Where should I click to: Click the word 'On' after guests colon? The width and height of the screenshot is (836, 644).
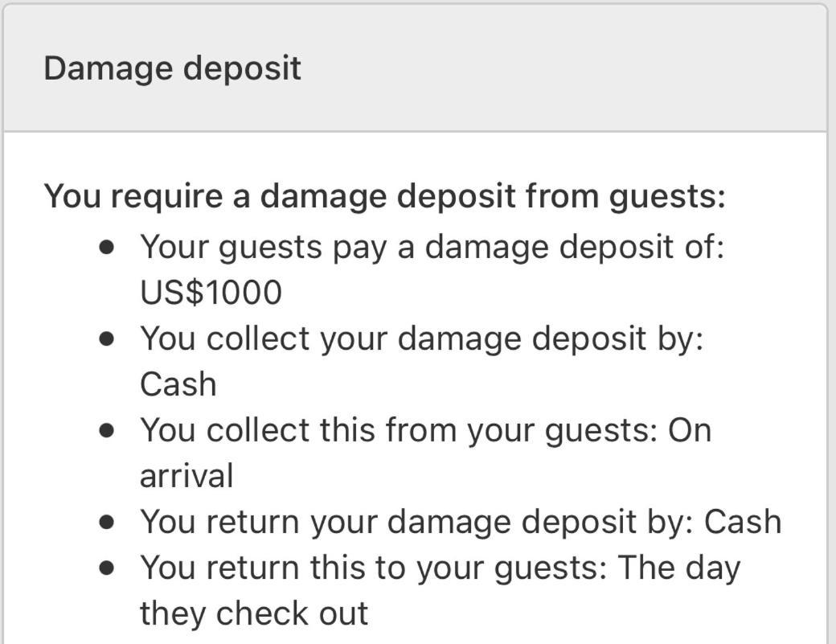[690, 430]
